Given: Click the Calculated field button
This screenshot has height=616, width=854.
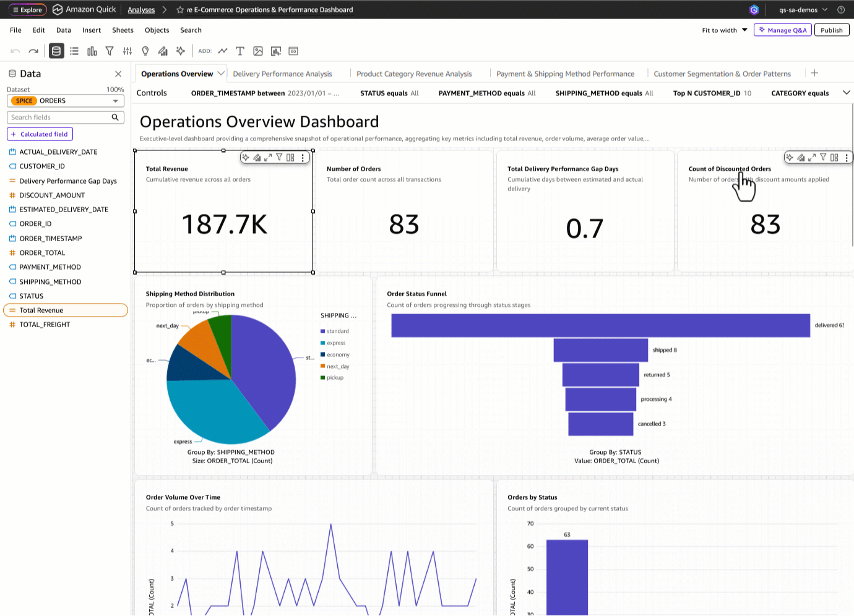Looking at the screenshot, I should (40, 134).
